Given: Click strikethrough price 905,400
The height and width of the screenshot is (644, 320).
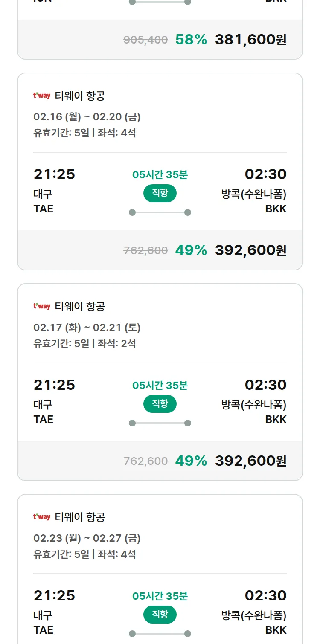Looking at the screenshot, I should (x=145, y=40).
